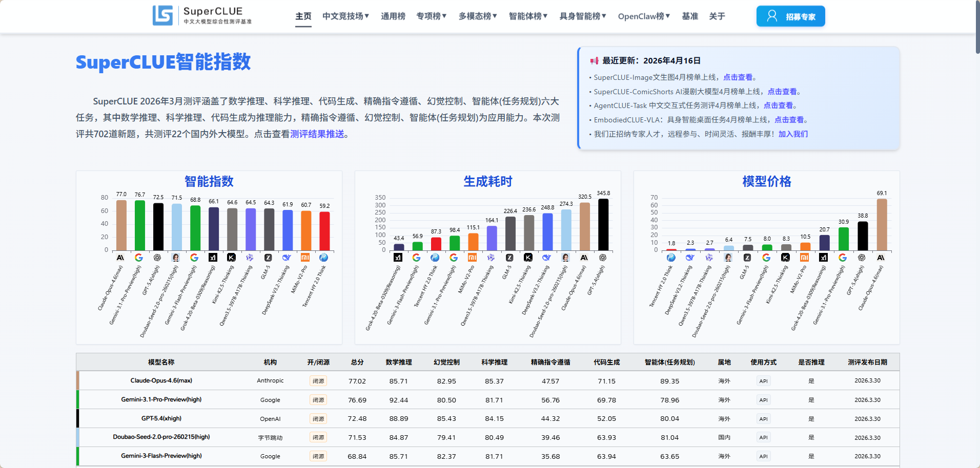Click Tencent logo in 模型价格 chart
The height and width of the screenshot is (468, 980).
coord(671,258)
